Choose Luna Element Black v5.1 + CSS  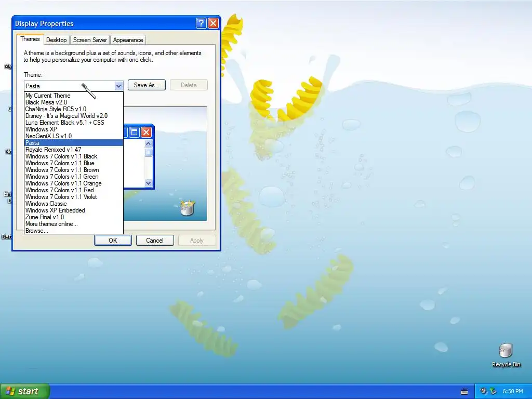point(74,123)
